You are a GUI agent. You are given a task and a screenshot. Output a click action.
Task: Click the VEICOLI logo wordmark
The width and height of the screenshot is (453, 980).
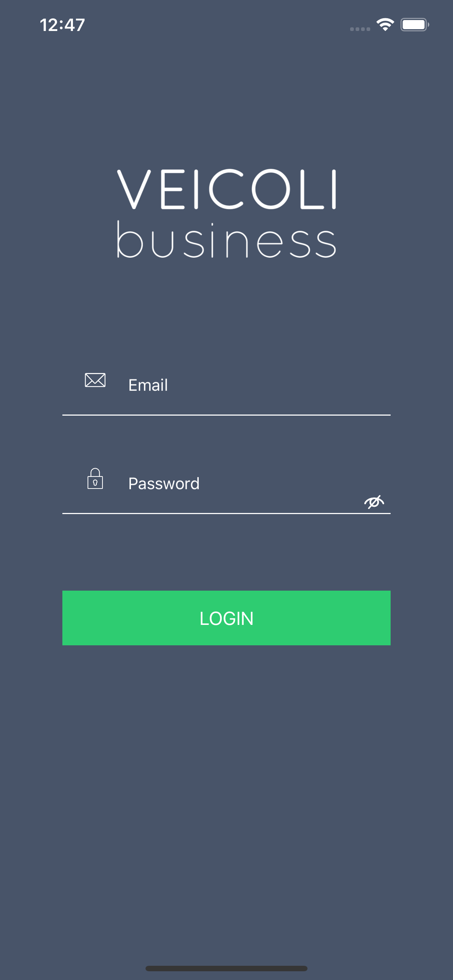(226, 190)
